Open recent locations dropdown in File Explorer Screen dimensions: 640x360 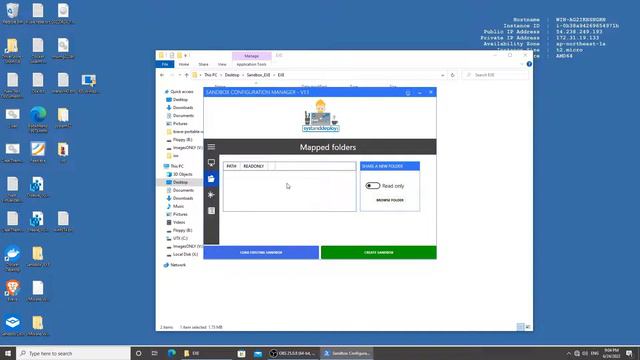180,75
